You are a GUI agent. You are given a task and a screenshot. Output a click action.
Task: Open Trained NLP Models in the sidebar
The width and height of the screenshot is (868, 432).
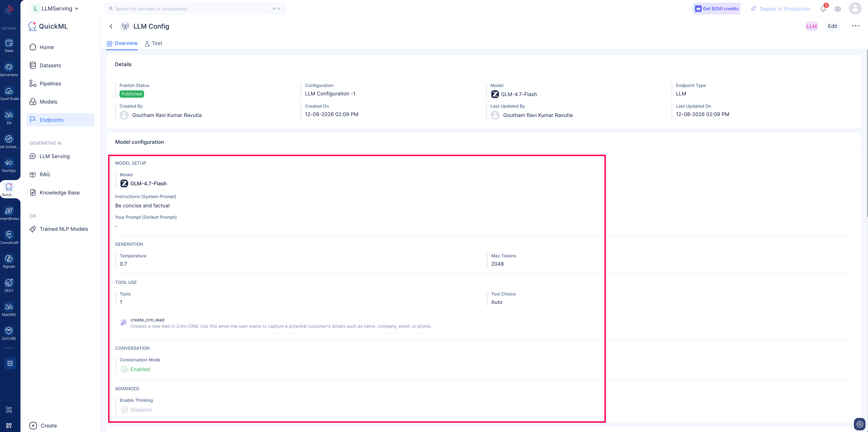(60, 229)
